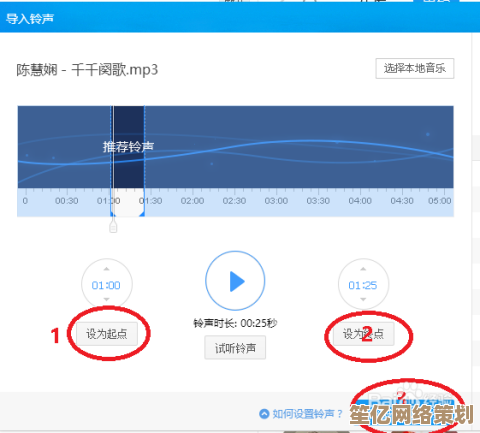Click the 00:30 mark on the timeline ruler
Image resolution: width=480 pixels, height=433 pixels.
coord(67,201)
